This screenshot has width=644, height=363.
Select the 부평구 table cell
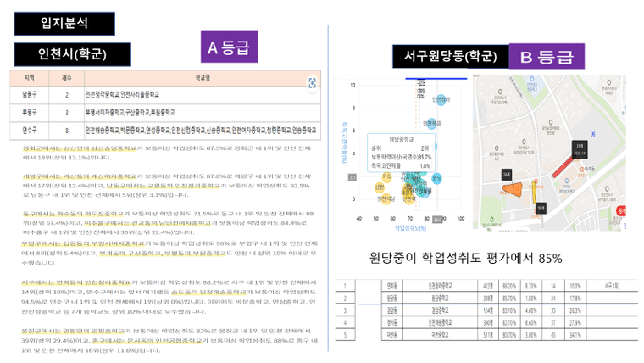coord(30,112)
